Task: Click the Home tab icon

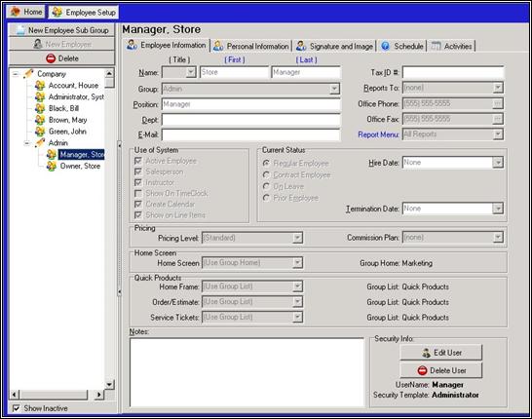Action: 16,13
